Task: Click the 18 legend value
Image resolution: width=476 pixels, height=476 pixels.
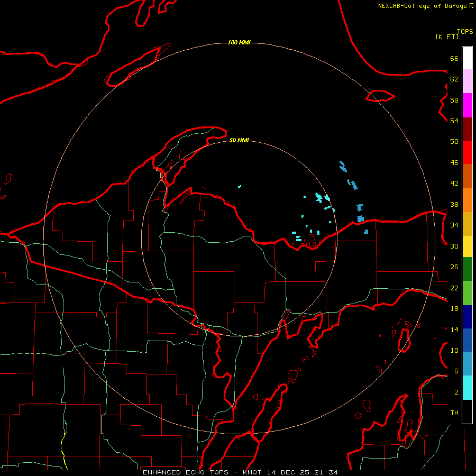Action: point(454,308)
